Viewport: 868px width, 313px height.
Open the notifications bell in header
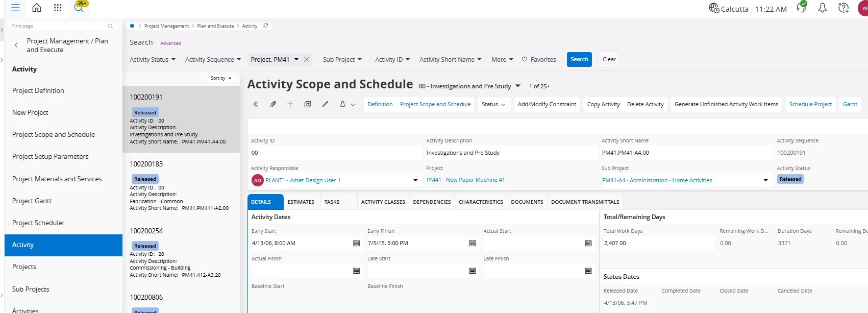823,8
